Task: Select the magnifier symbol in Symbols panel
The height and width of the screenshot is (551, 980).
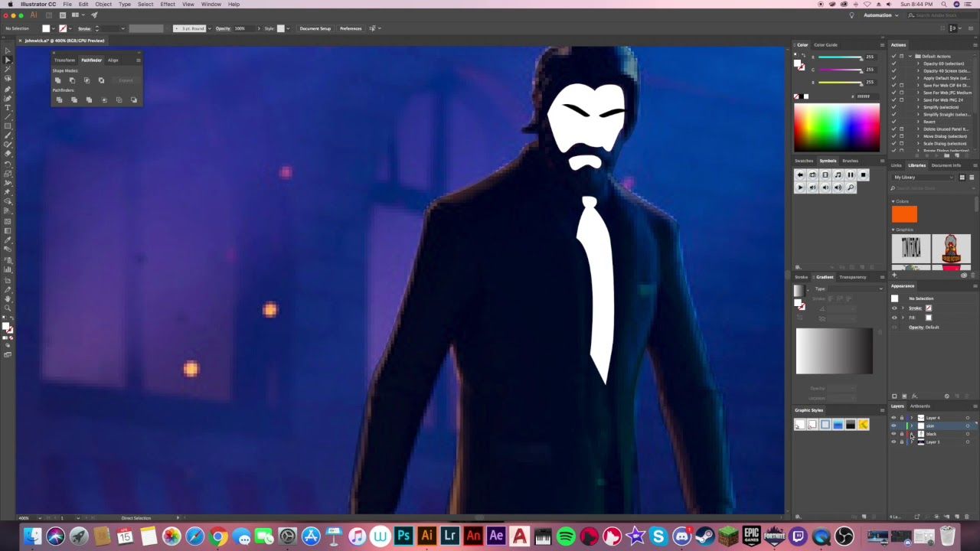Action: [851, 187]
